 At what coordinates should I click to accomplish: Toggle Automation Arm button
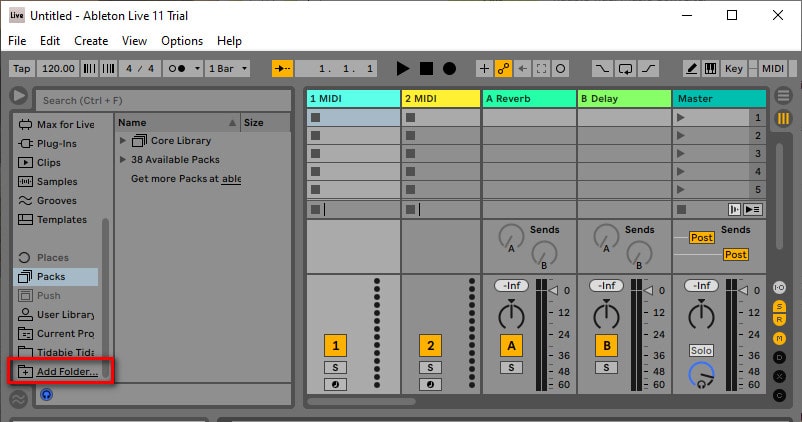click(x=503, y=69)
